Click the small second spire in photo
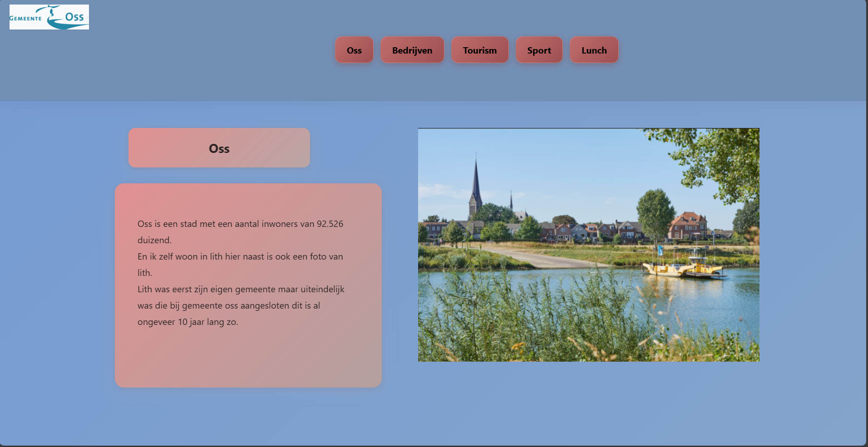 tap(511, 201)
